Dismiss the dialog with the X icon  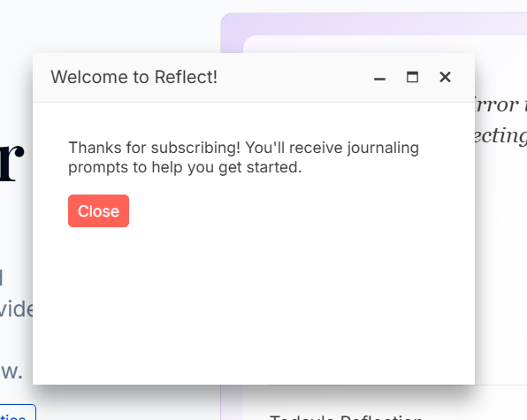(445, 77)
